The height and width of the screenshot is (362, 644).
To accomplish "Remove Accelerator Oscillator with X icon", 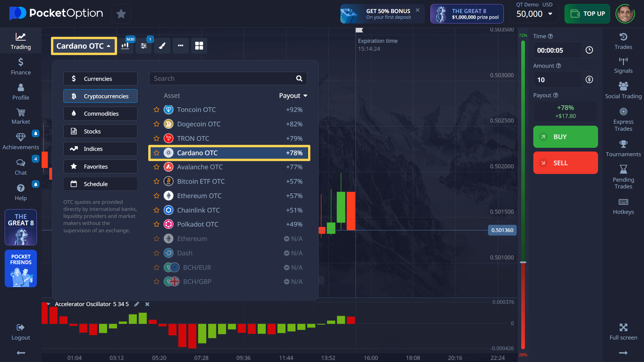I will pyautogui.click(x=147, y=304).
